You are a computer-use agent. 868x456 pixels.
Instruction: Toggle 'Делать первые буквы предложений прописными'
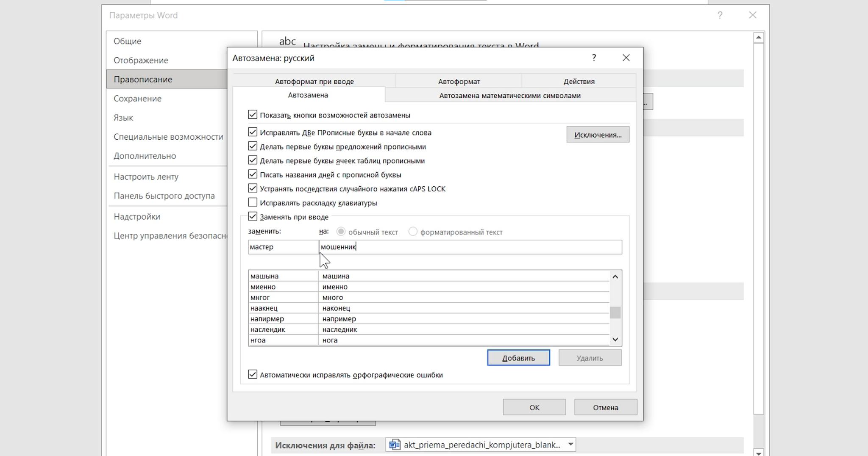coord(253,146)
